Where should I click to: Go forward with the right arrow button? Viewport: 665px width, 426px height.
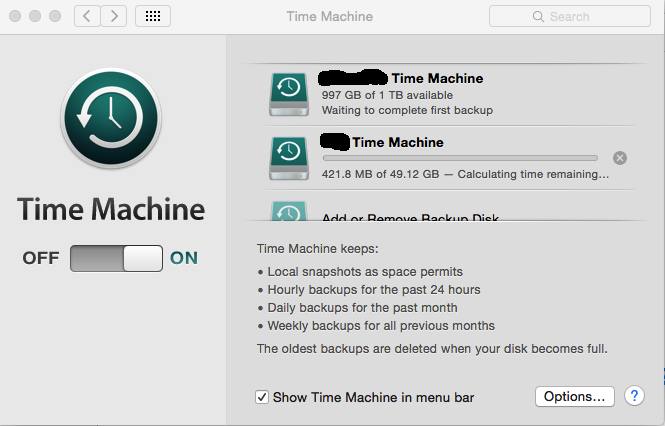click(x=114, y=16)
